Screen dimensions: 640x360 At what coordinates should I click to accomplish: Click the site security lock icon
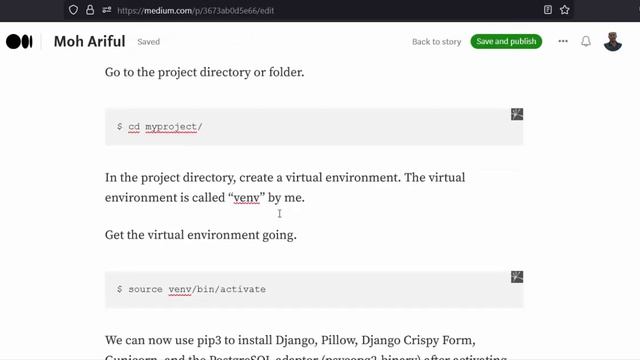click(x=90, y=10)
